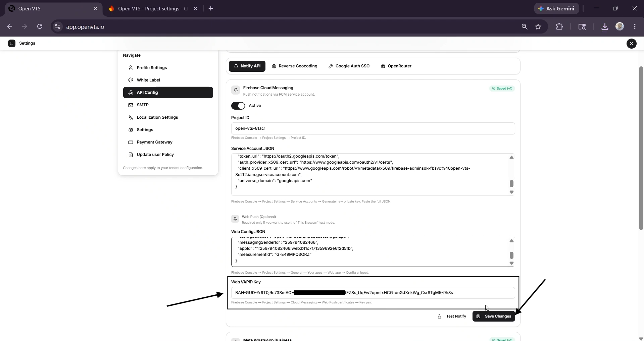Open the browser Extensions menu

[x=559, y=27]
